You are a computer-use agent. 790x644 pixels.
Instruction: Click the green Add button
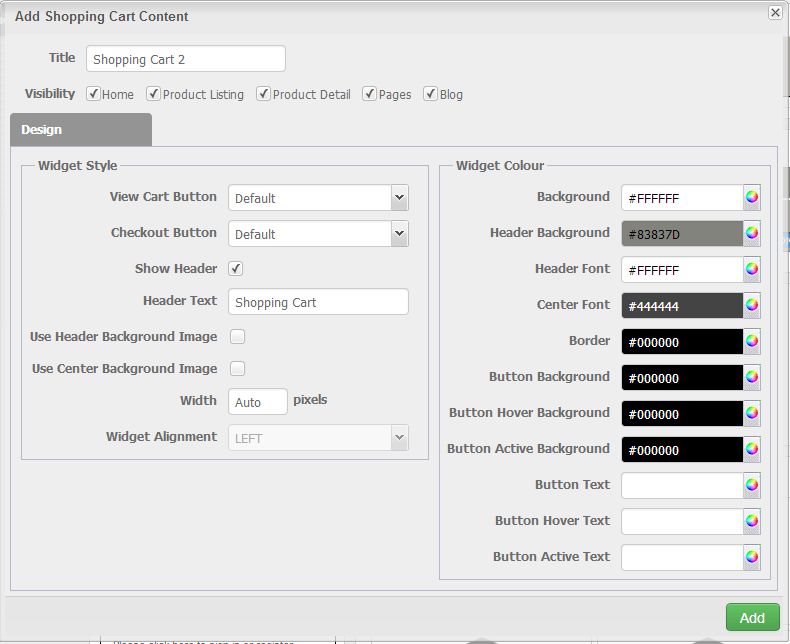pyautogui.click(x=752, y=617)
